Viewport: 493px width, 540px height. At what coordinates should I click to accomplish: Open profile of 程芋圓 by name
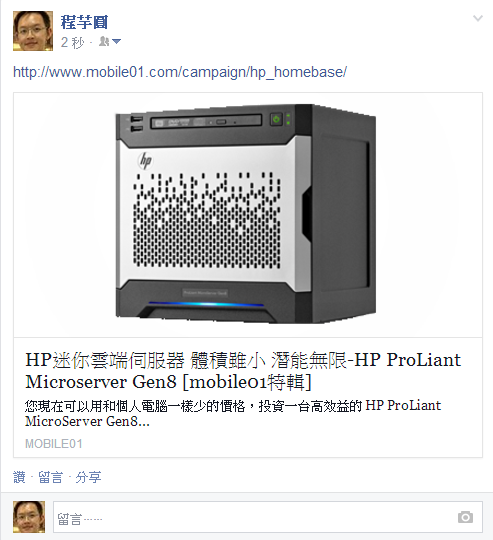click(x=84, y=22)
